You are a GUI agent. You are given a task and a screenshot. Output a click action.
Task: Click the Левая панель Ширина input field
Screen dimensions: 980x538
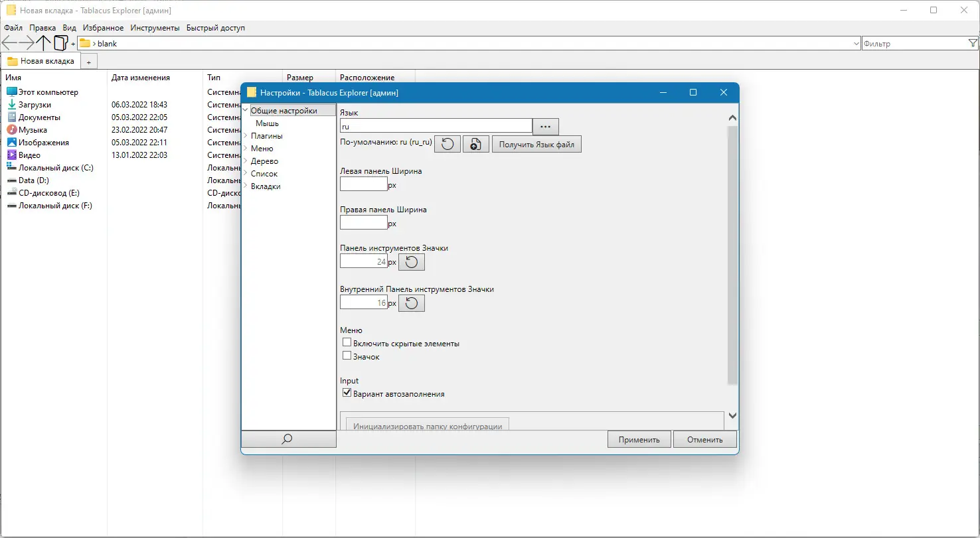coord(364,184)
